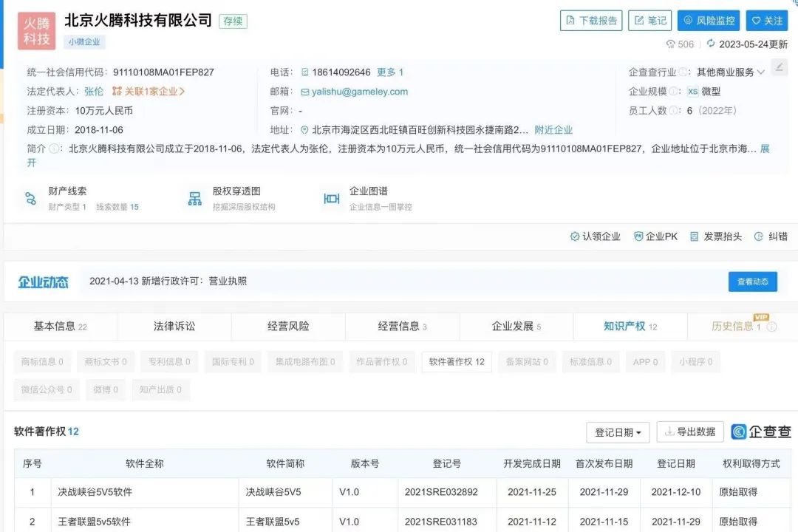
Task: Click the 发票抬头 invoice title icon
Action: point(694,236)
